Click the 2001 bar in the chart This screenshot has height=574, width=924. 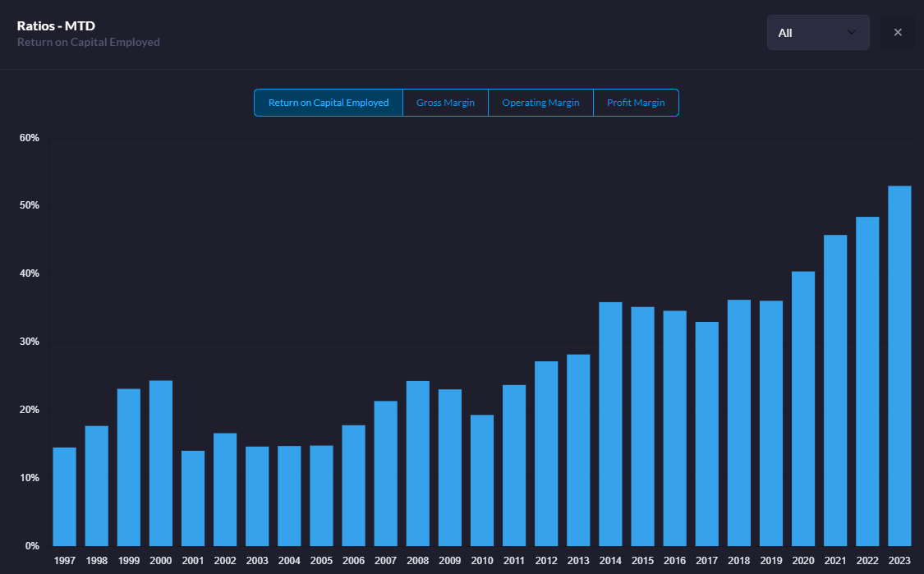193,498
